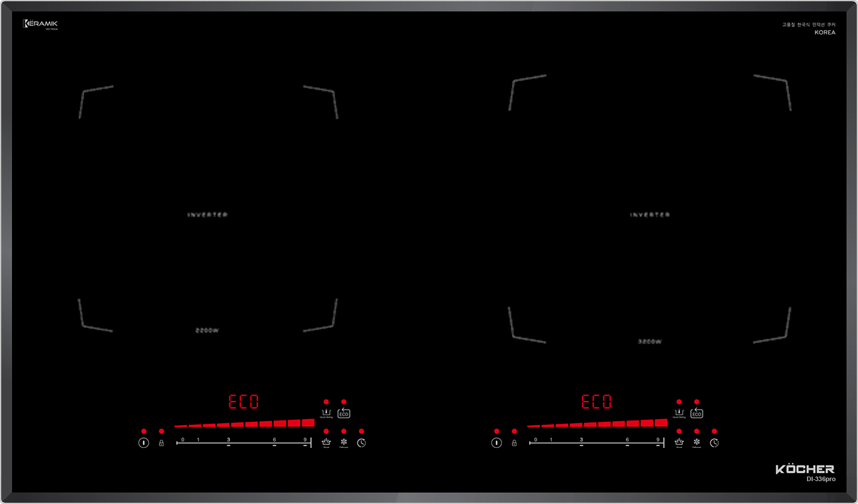This screenshot has width=858, height=504.
Task: Tap the left zone Defrost snowflake icon
Action: 344,443
